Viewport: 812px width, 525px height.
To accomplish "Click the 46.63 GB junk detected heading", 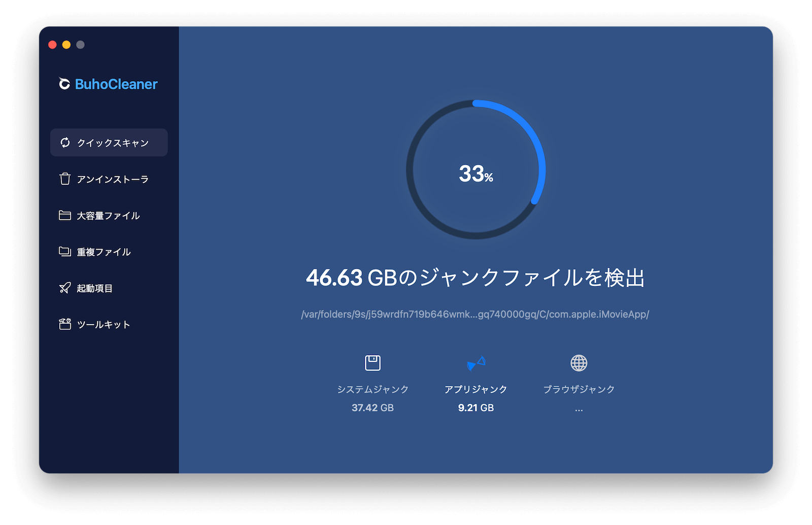I will (476, 278).
